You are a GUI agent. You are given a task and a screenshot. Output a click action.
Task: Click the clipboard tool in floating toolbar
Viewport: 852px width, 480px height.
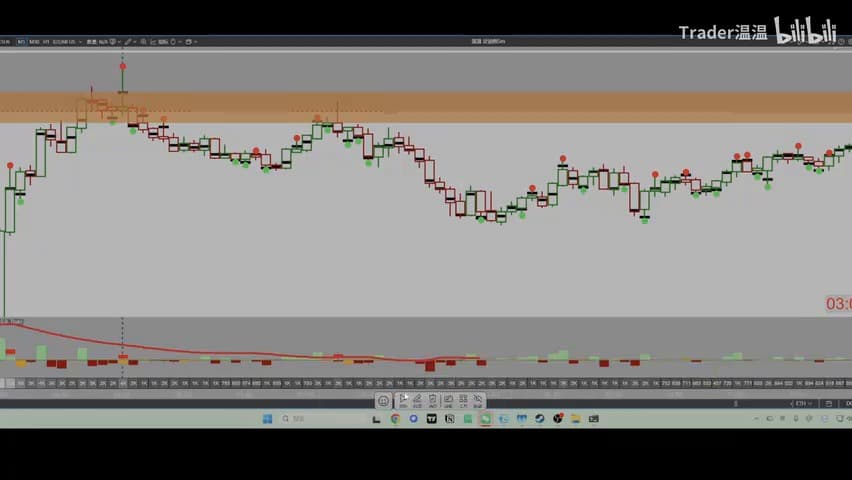[433, 401]
